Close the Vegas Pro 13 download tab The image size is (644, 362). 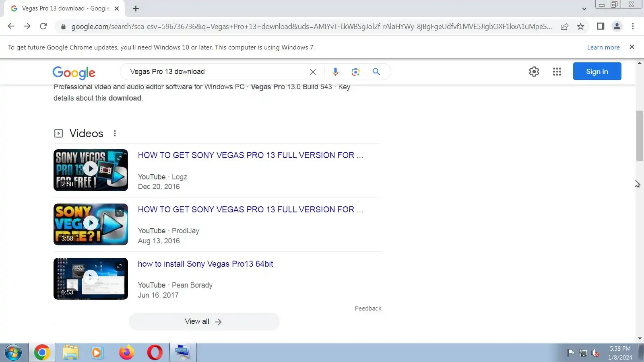click(x=117, y=8)
